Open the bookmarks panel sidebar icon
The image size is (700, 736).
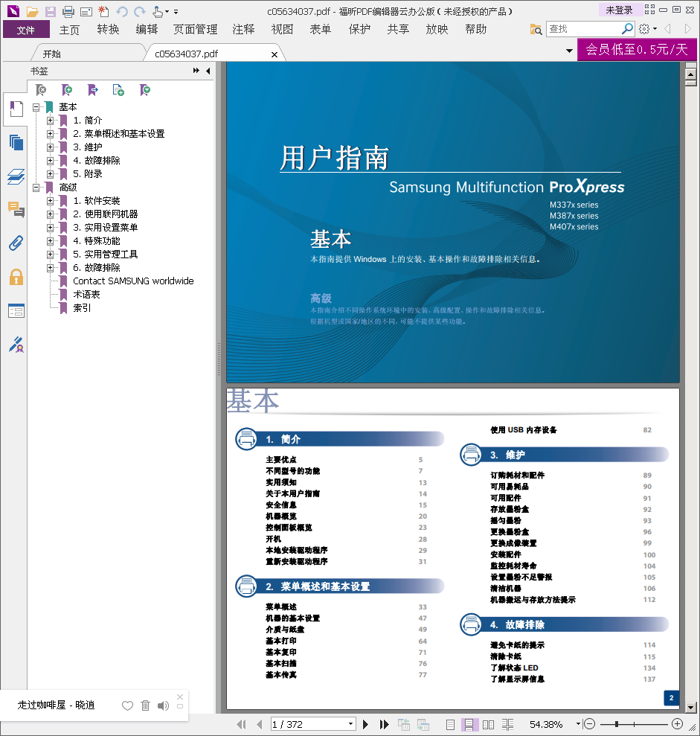click(x=16, y=109)
